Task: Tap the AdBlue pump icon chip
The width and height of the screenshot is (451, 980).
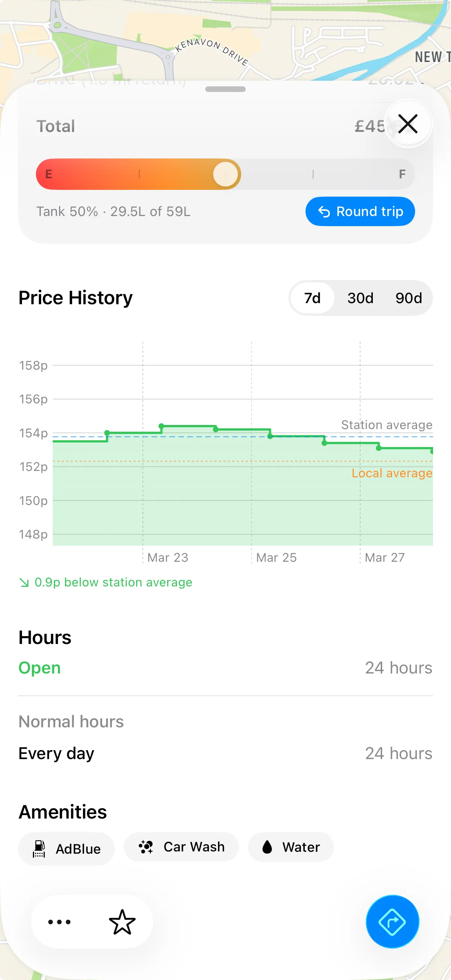Action: [66, 849]
